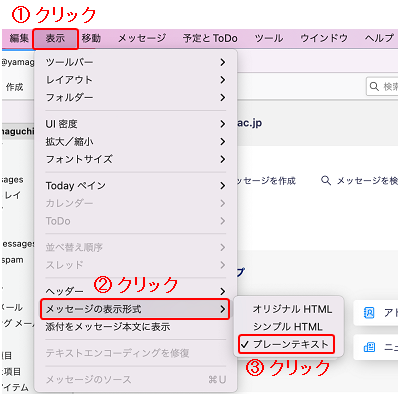Click the メッセージを検索 magnifier icon
This screenshot has width=398, height=394.
tap(326, 181)
